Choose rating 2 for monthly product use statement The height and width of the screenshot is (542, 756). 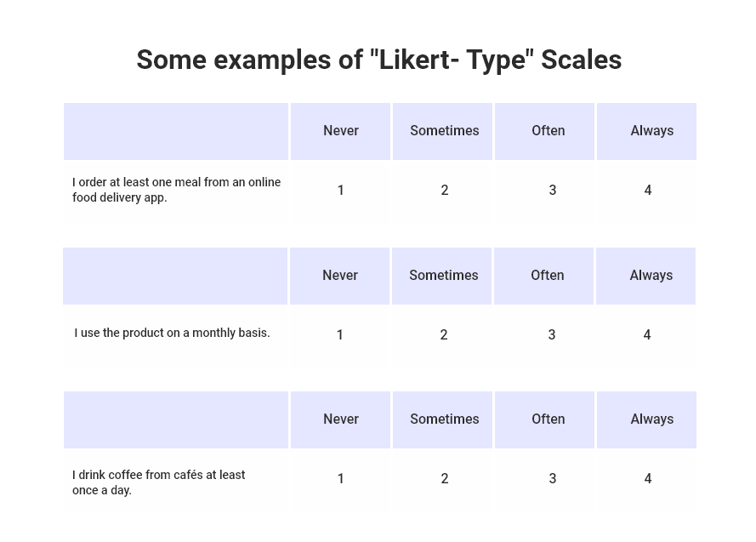pos(443,335)
